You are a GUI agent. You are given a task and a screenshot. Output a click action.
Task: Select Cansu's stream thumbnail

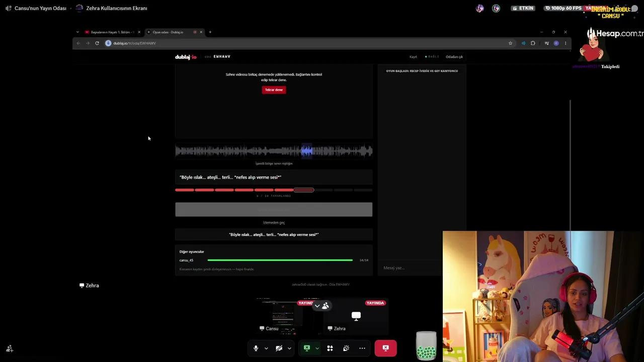point(287,316)
